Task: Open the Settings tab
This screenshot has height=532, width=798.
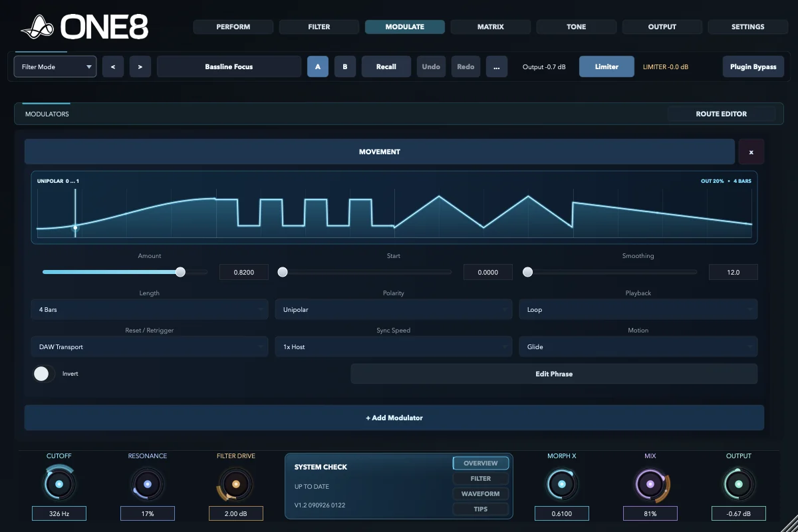Action: [748, 27]
